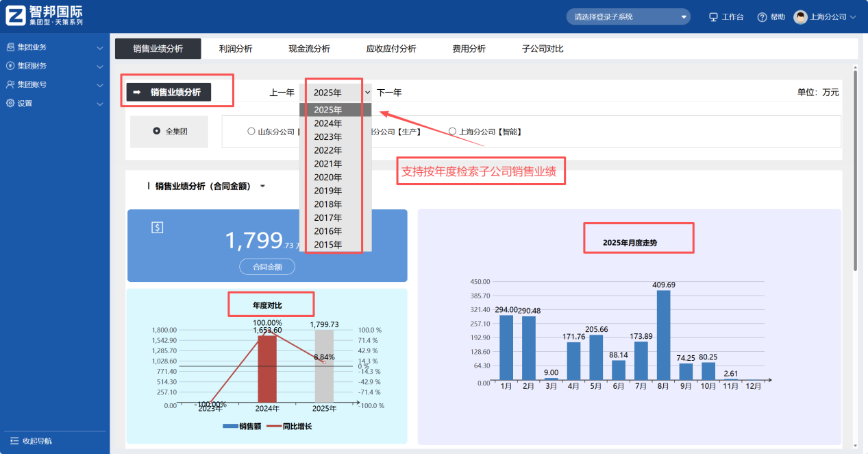
Task: Click the 合同金额 button on blue card
Action: coord(267,267)
